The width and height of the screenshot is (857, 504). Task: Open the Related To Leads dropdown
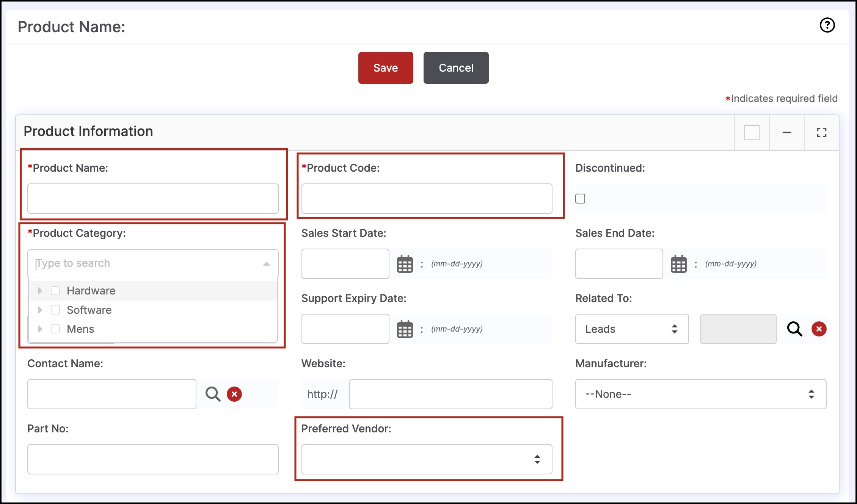pos(632,329)
